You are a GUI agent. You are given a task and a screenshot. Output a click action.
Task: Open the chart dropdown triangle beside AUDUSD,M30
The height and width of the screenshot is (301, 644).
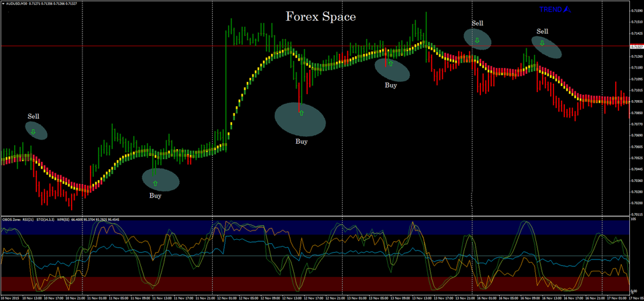[x=2, y=3]
